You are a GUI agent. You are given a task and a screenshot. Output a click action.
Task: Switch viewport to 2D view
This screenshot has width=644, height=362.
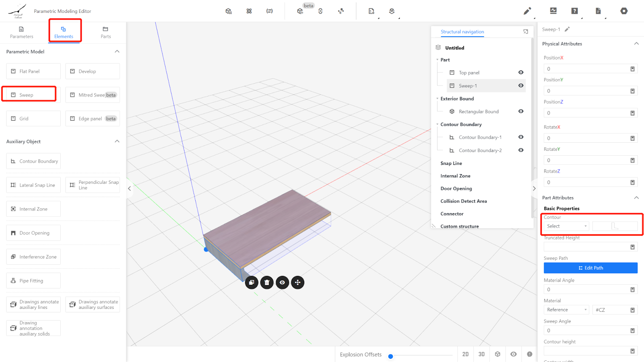(x=465, y=354)
